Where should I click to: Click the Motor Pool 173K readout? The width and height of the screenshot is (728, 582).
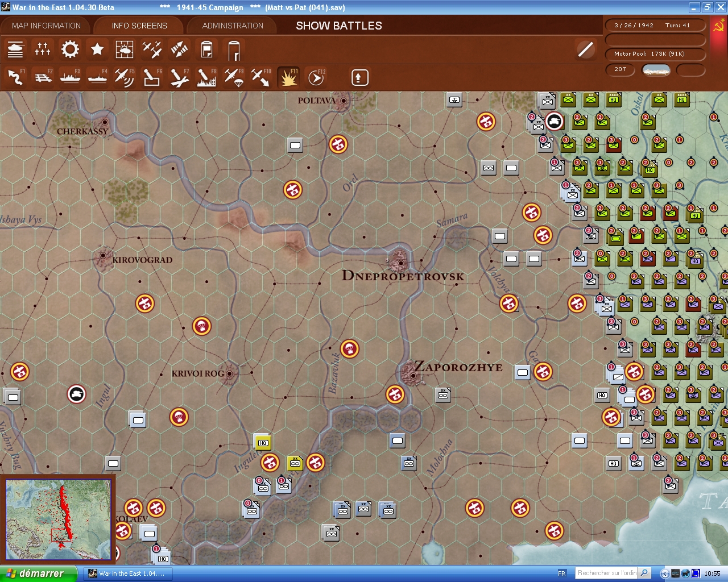(655, 54)
